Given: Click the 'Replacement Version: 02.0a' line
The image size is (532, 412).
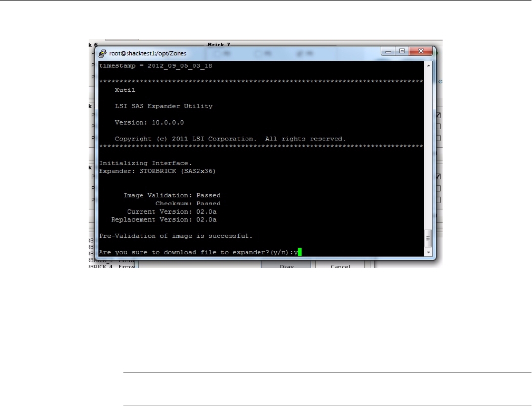Looking at the screenshot, I should click(164, 220).
